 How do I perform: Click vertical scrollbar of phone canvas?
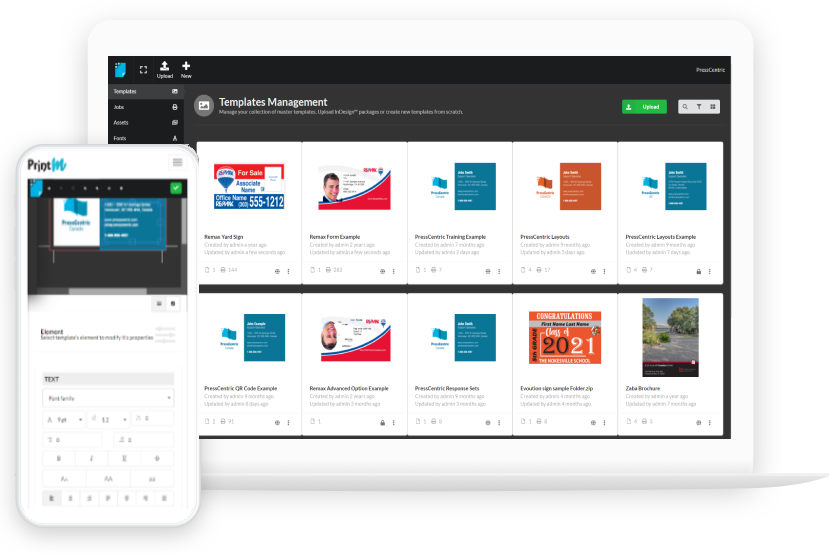pos(184,222)
